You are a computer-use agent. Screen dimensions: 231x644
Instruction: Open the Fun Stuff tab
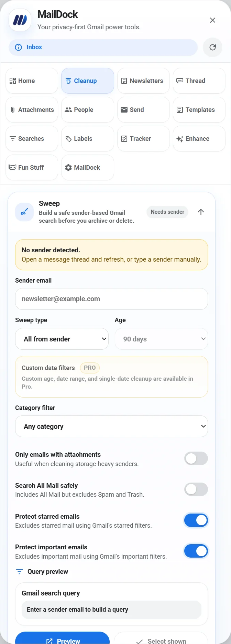[x=32, y=168]
